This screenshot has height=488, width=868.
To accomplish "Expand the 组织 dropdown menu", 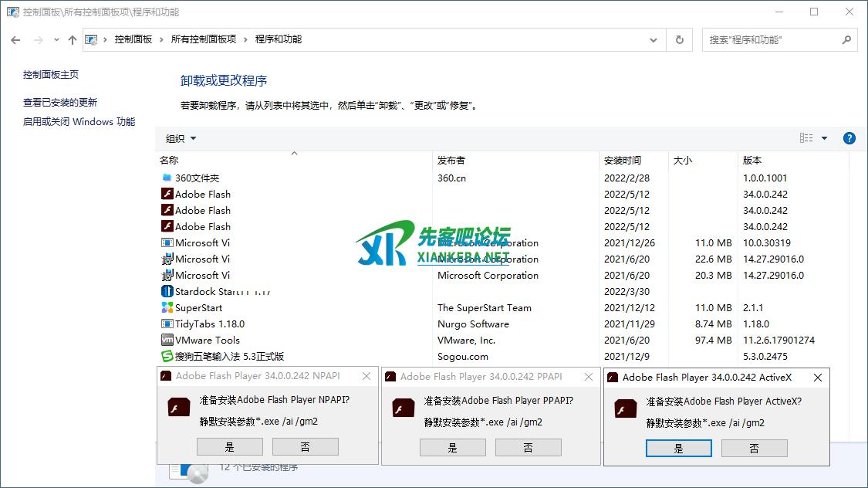I will [181, 139].
